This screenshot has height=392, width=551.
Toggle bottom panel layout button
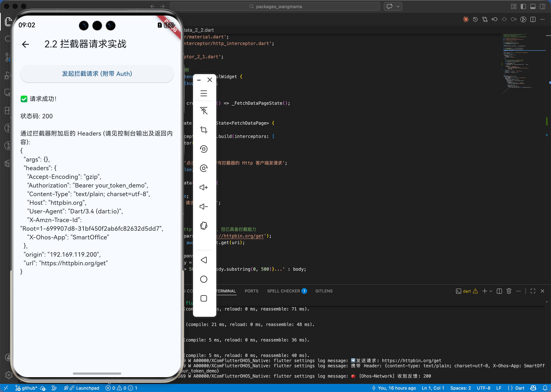(533, 6)
